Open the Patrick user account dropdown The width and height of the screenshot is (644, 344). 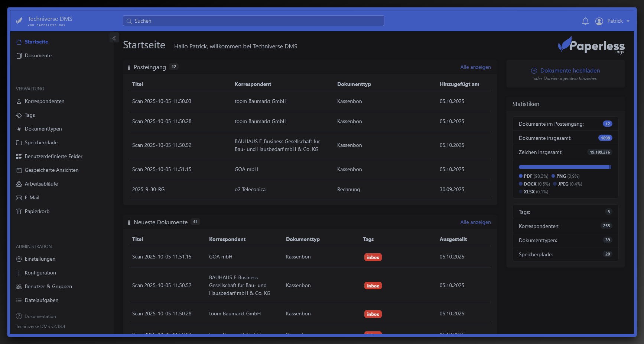point(615,21)
